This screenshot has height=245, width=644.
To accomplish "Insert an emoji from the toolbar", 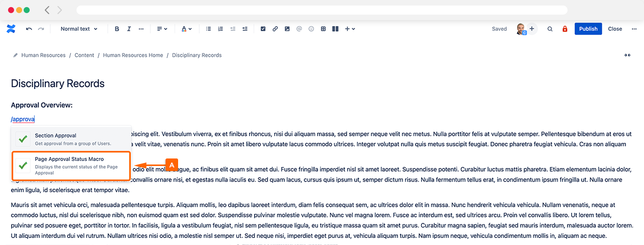I will click(311, 29).
